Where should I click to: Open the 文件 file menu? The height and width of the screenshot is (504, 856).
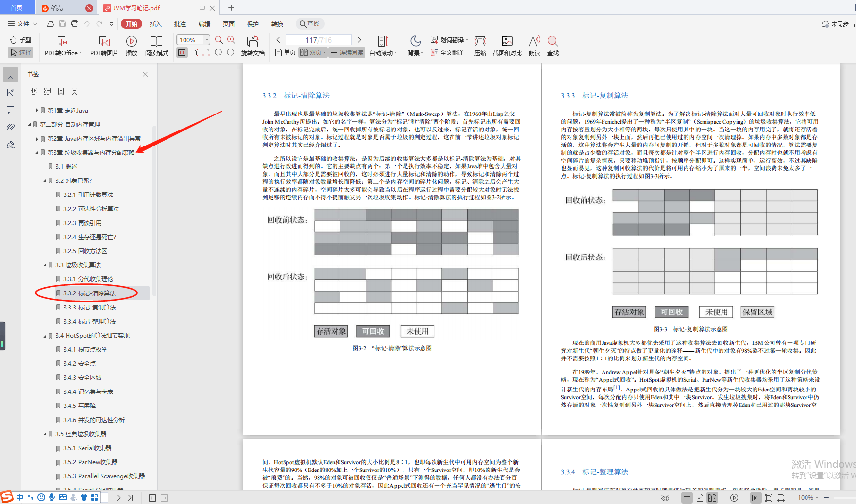[22, 24]
